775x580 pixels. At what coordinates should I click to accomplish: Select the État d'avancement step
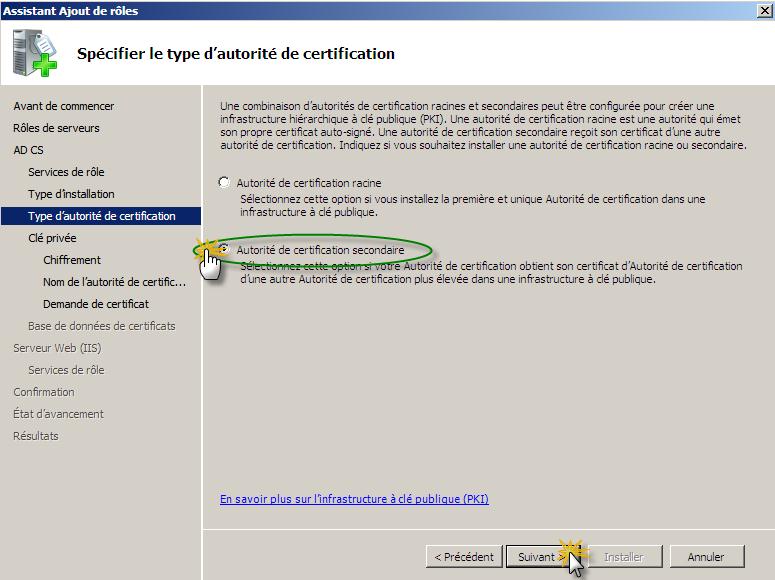(58, 414)
